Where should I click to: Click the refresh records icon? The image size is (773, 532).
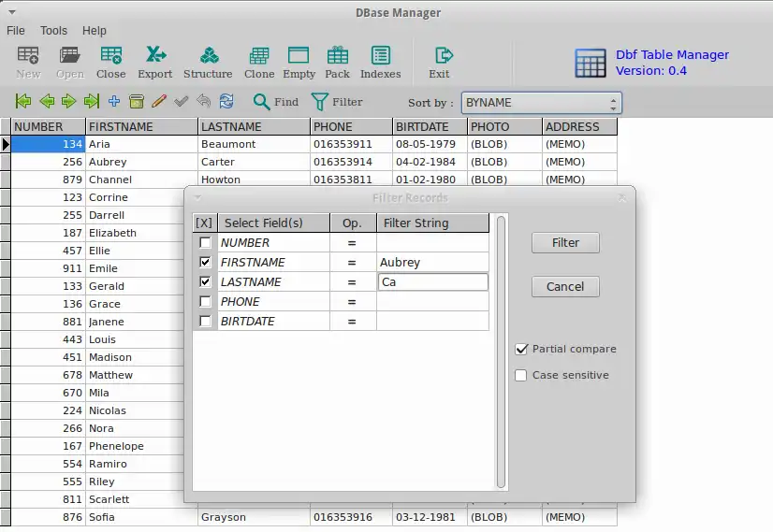click(226, 101)
